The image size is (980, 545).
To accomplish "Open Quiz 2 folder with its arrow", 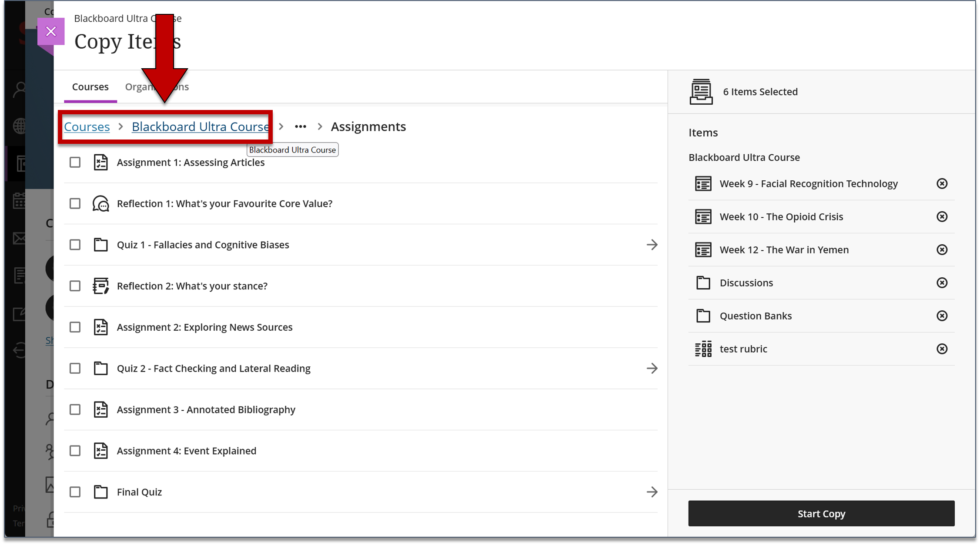I will pos(652,368).
